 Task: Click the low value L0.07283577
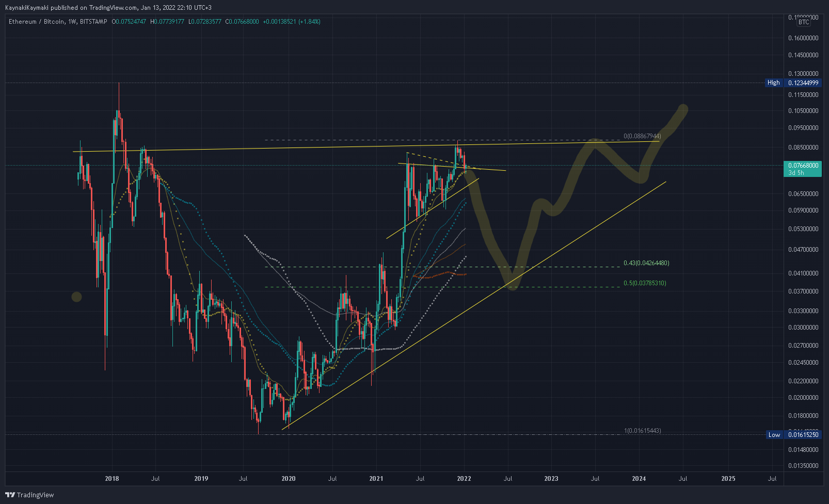coord(205,22)
